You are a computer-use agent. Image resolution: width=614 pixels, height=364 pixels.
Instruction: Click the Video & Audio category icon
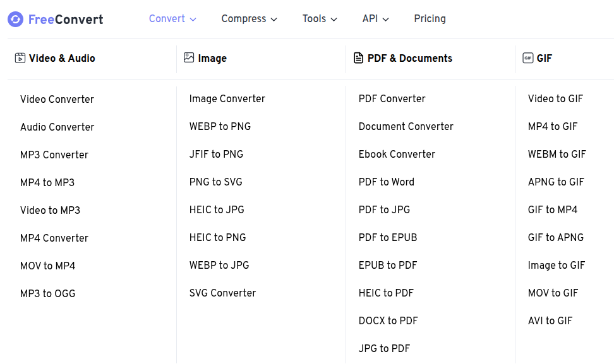(20, 58)
